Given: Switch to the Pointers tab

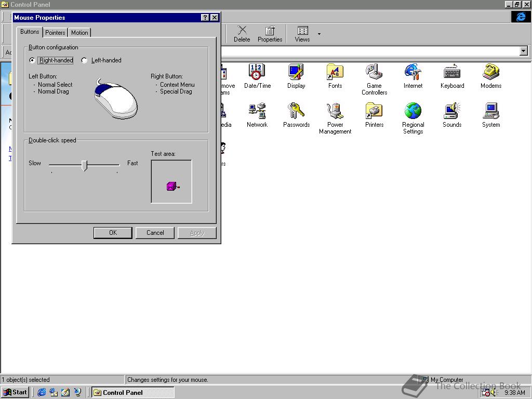Looking at the screenshot, I should (x=55, y=33).
